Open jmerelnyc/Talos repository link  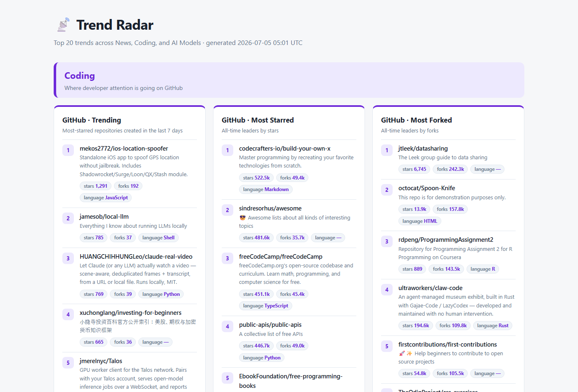click(101, 361)
